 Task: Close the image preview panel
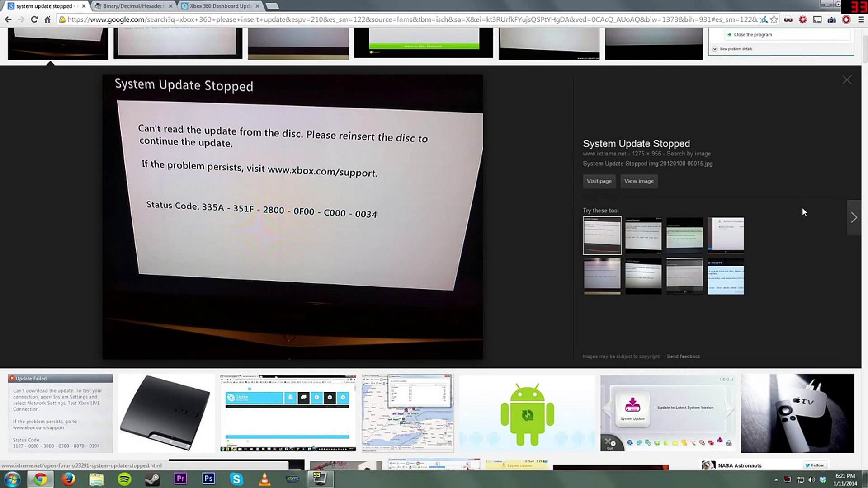click(x=847, y=80)
